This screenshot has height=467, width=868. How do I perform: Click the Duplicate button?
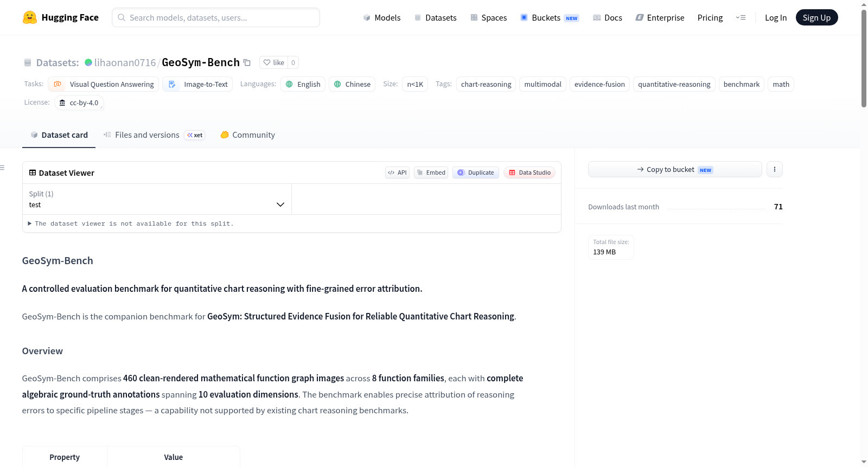[476, 172]
